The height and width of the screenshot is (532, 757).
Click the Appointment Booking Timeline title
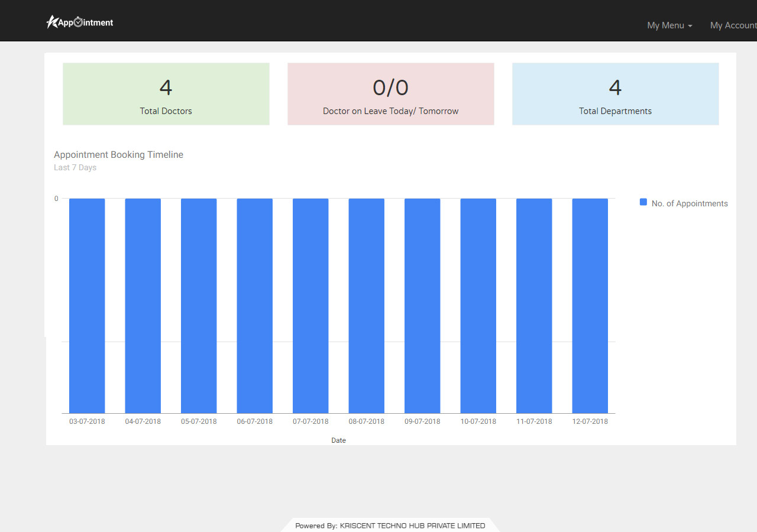click(118, 155)
